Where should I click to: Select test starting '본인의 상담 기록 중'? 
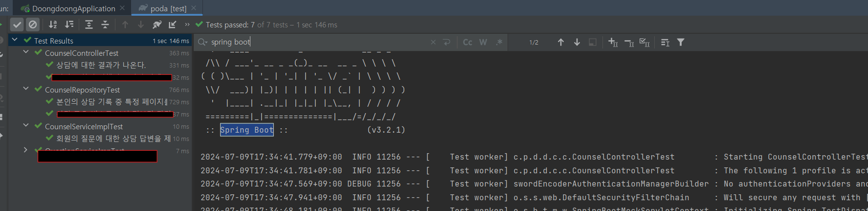[x=111, y=102]
